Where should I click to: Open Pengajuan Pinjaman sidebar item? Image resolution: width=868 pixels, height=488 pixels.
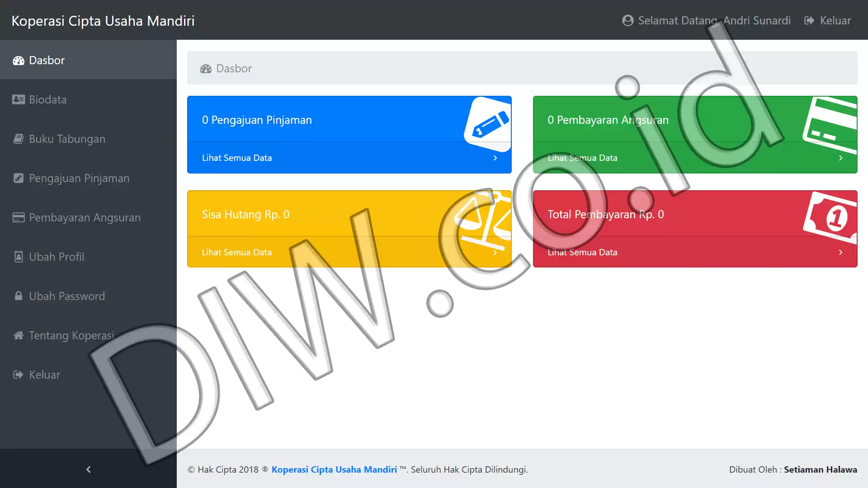[88, 178]
